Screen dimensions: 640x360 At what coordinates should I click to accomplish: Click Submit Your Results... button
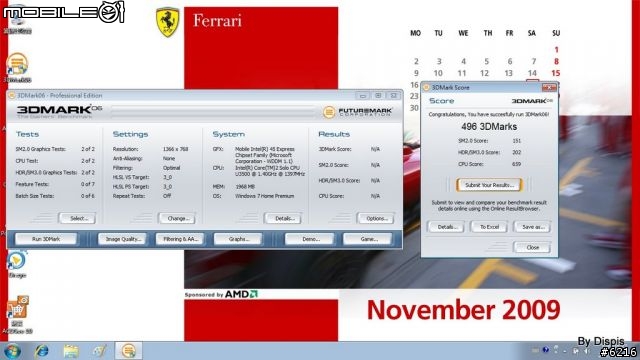[489, 185]
